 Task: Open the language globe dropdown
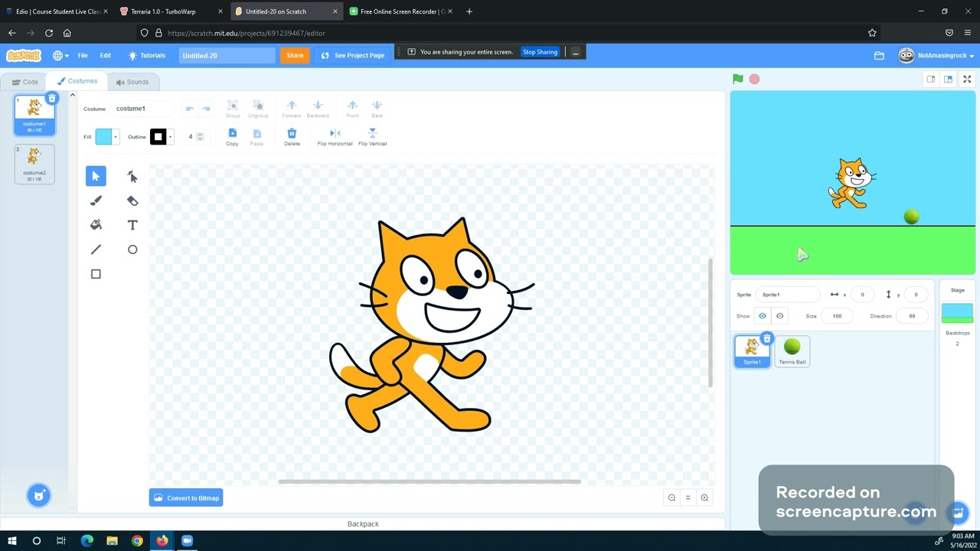(x=60, y=56)
